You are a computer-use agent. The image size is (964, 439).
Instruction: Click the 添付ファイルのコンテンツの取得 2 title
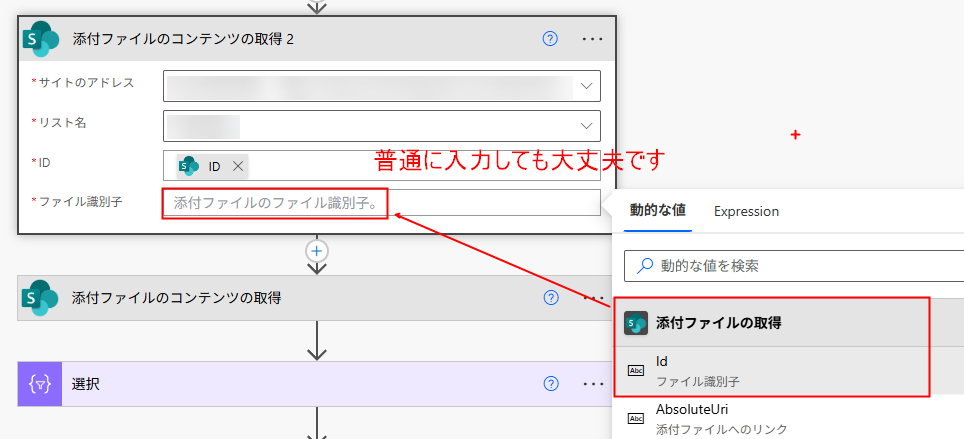point(183,39)
